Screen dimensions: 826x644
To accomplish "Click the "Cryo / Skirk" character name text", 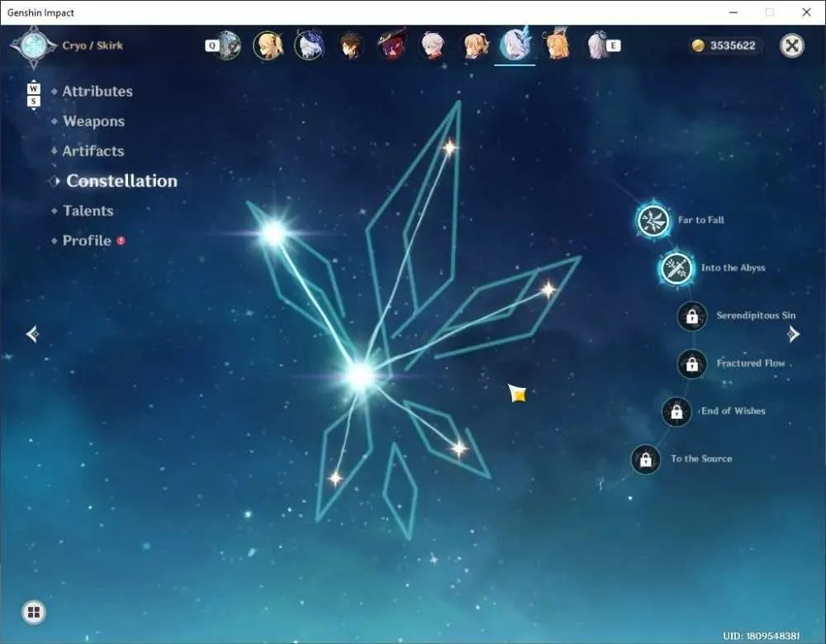I will tap(93, 45).
